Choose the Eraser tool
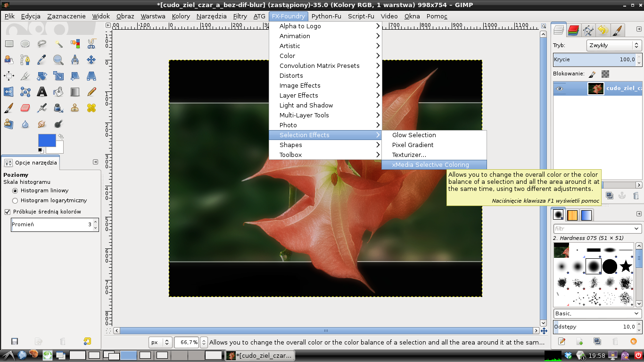The width and height of the screenshot is (644, 362). (25, 108)
